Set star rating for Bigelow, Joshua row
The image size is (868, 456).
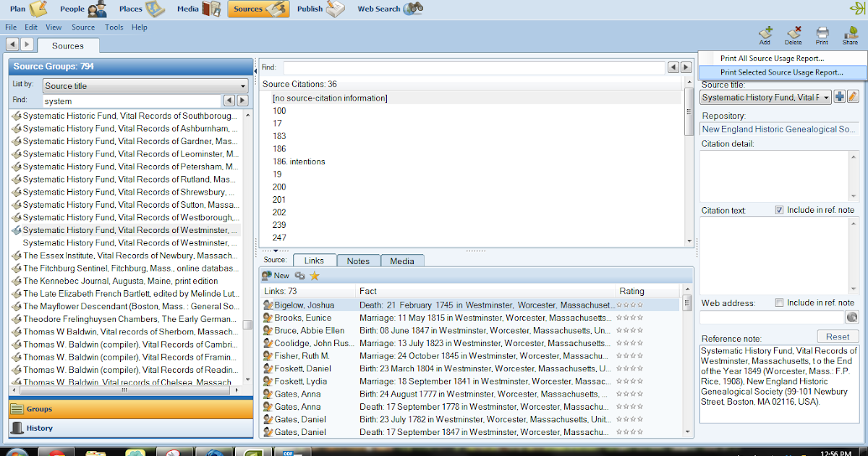point(630,305)
